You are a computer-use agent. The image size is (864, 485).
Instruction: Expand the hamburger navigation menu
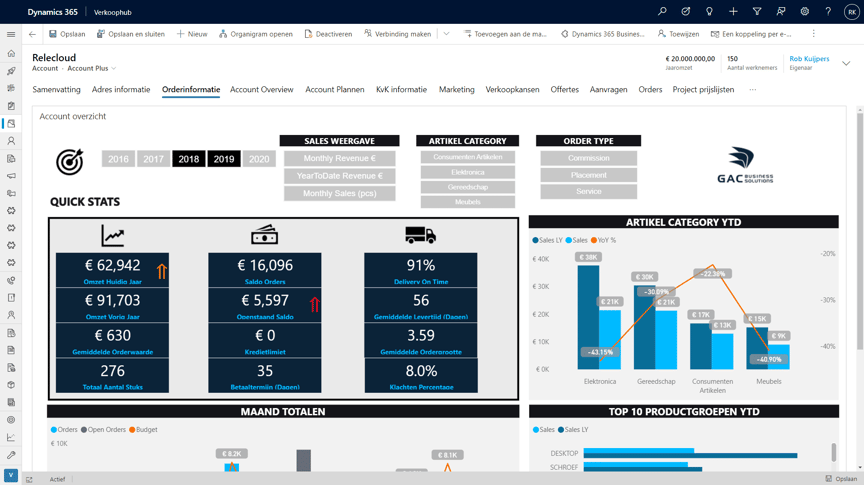point(11,34)
